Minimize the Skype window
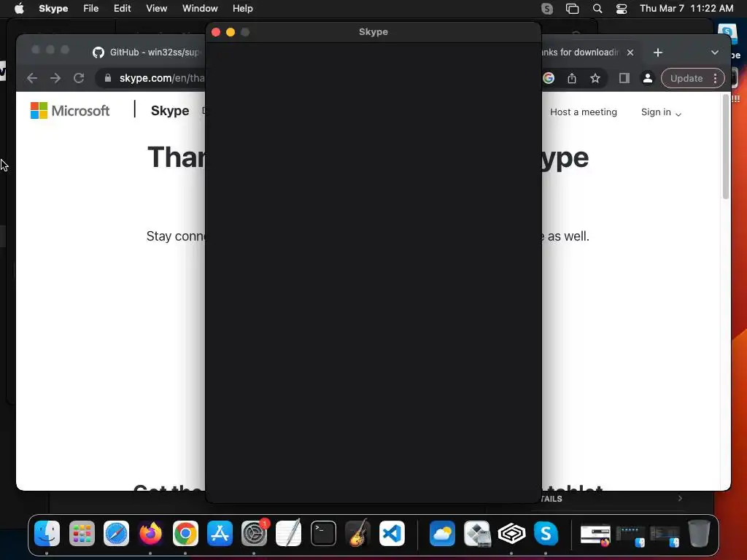This screenshot has width=747, height=560. point(231,32)
